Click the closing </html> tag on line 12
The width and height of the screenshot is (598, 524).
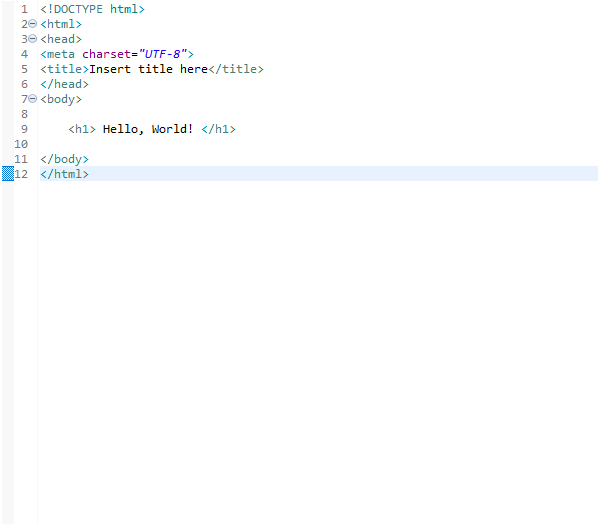click(64, 174)
